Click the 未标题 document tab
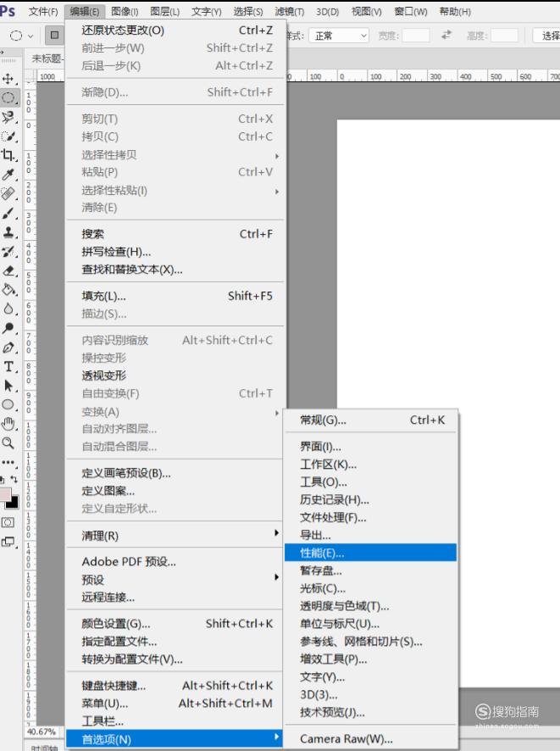 pos(45,58)
